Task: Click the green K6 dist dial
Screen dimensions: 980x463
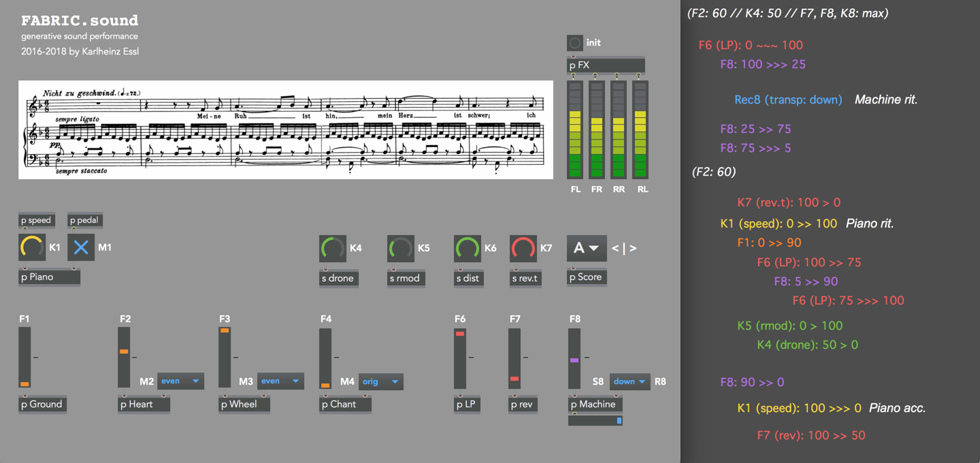Action: point(467,248)
